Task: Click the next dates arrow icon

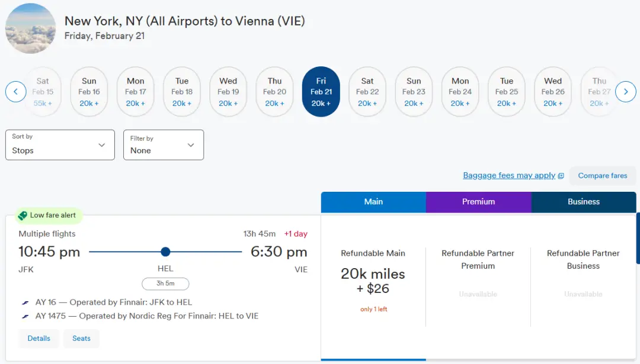Action: point(625,92)
